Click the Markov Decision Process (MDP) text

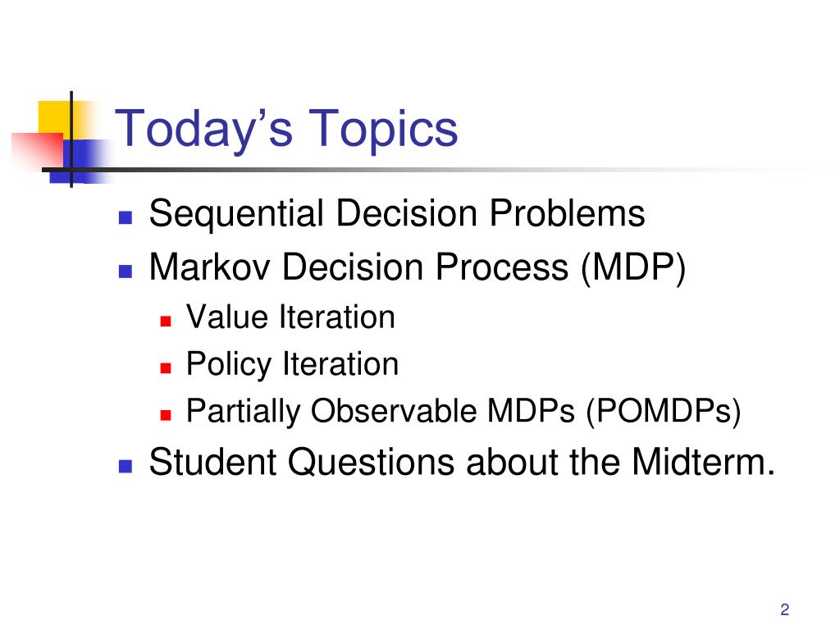tap(418, 267)
